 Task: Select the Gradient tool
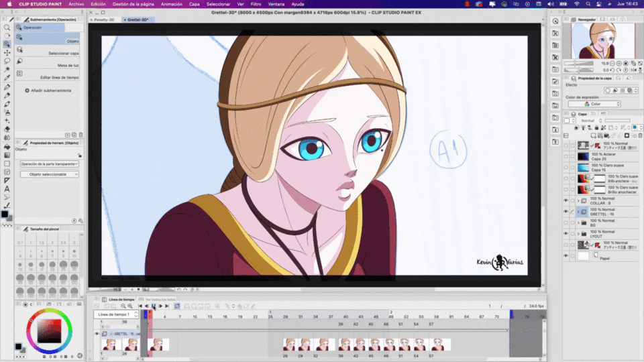(x=7, y=155)
